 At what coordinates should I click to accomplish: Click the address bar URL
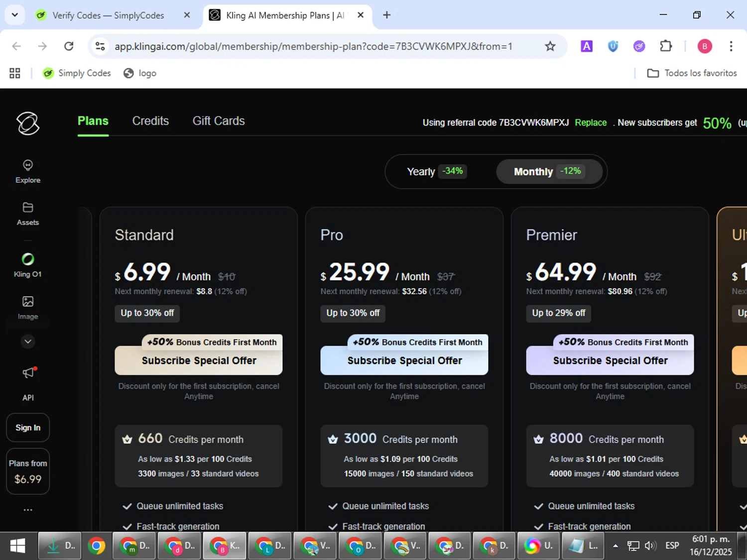314,46
